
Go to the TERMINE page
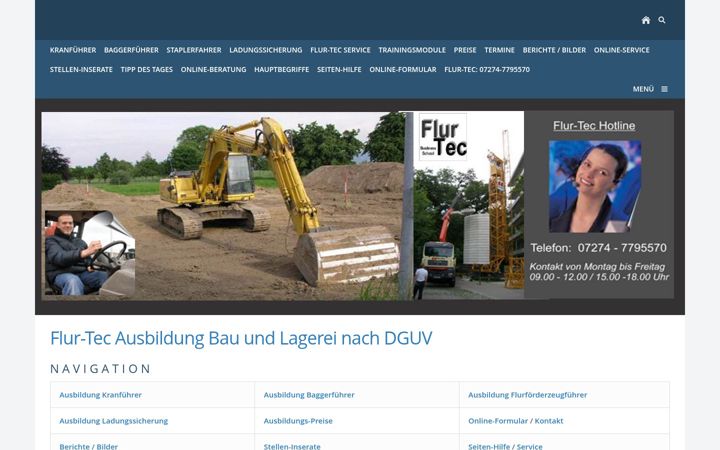500,50
